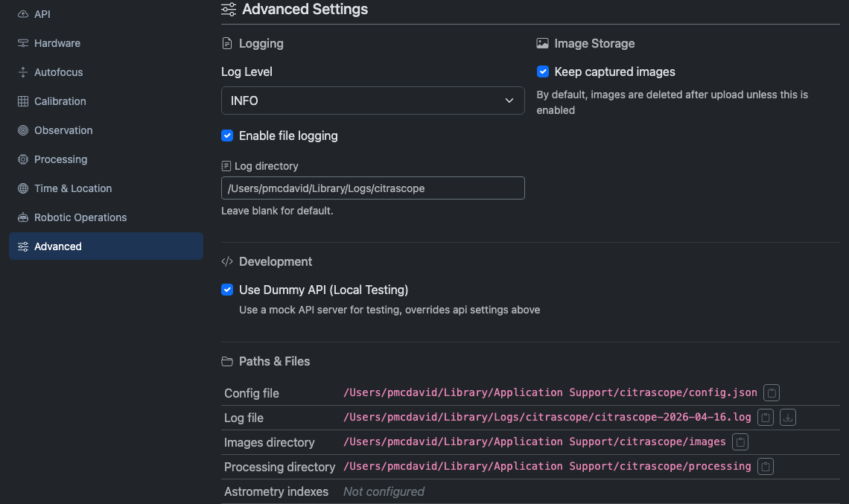The image size is (849, 504).
Task: Click the Image Storage picture icon
Action: click(x=542, y=43)
